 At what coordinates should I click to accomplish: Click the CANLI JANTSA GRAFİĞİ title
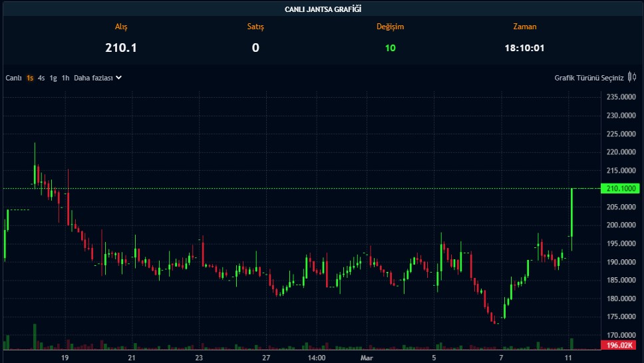323,9
